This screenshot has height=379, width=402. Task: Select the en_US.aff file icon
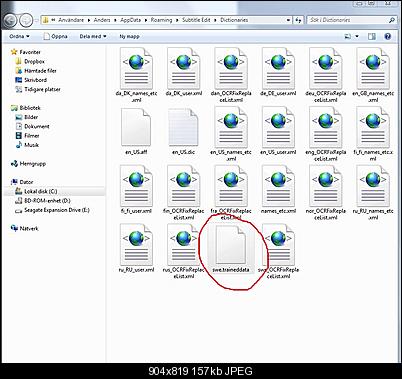coord(136,128)
